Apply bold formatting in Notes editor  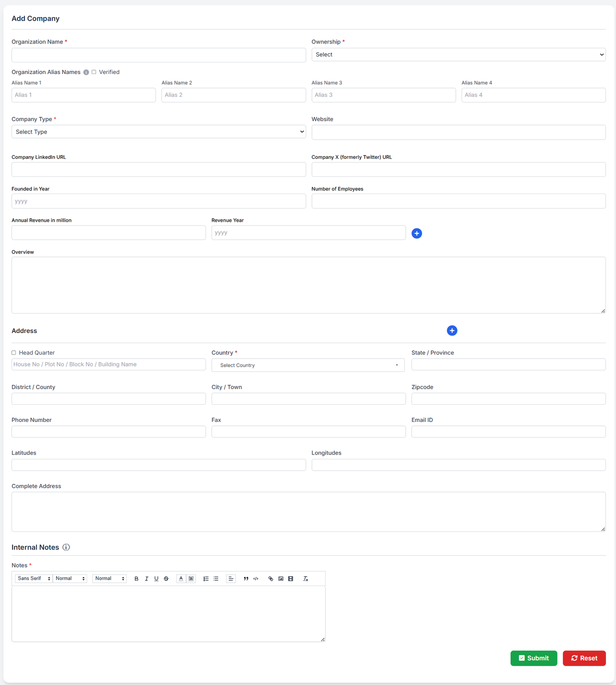coord(136,579)
